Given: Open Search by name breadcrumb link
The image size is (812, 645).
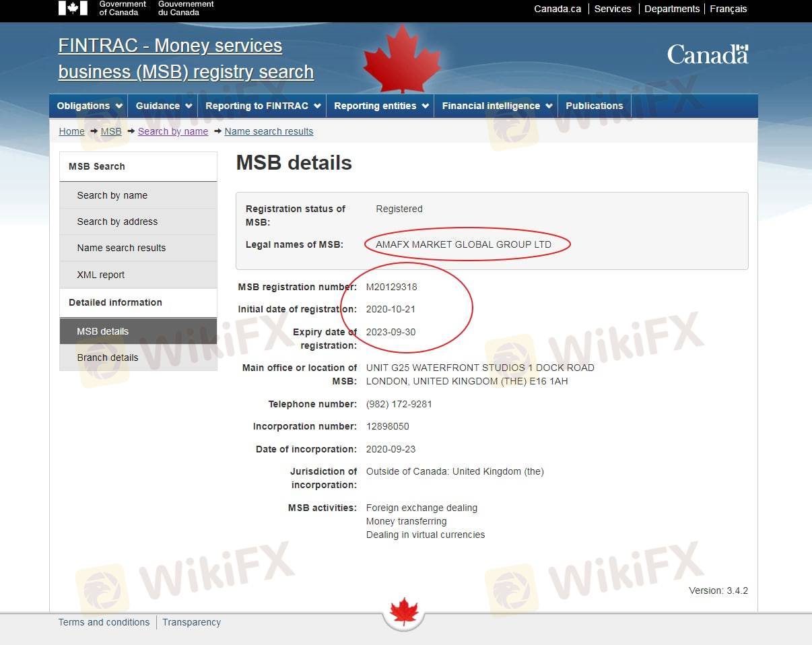Looking at the screenshot, I should pyautogui.click(x=173, y=131).
